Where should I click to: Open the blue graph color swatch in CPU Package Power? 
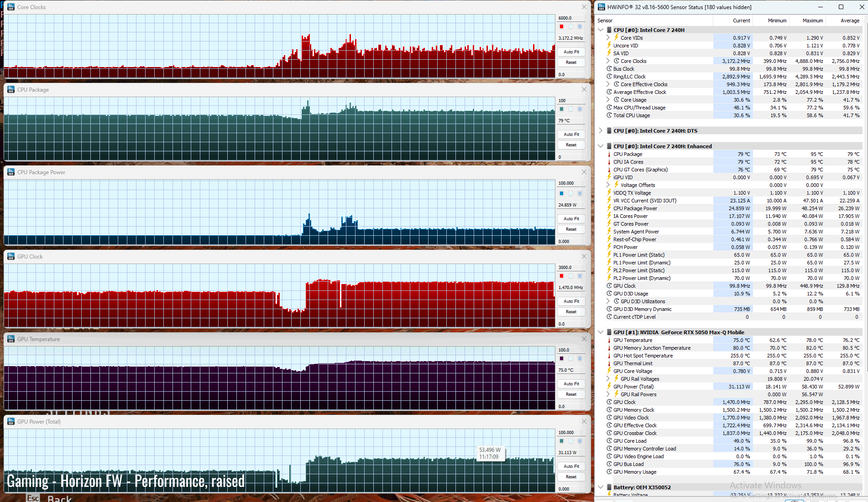561,193
